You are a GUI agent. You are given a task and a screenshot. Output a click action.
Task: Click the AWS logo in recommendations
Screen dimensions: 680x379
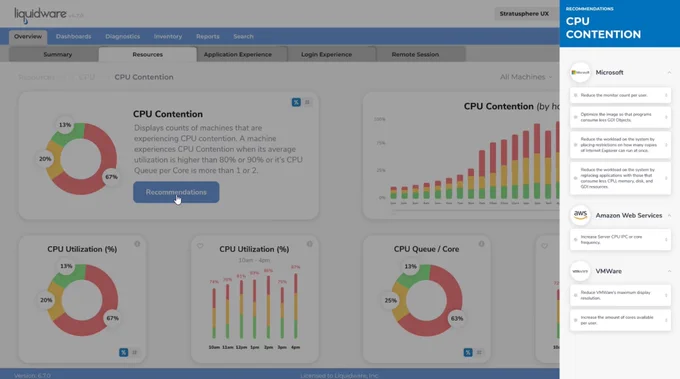point(580,215)
